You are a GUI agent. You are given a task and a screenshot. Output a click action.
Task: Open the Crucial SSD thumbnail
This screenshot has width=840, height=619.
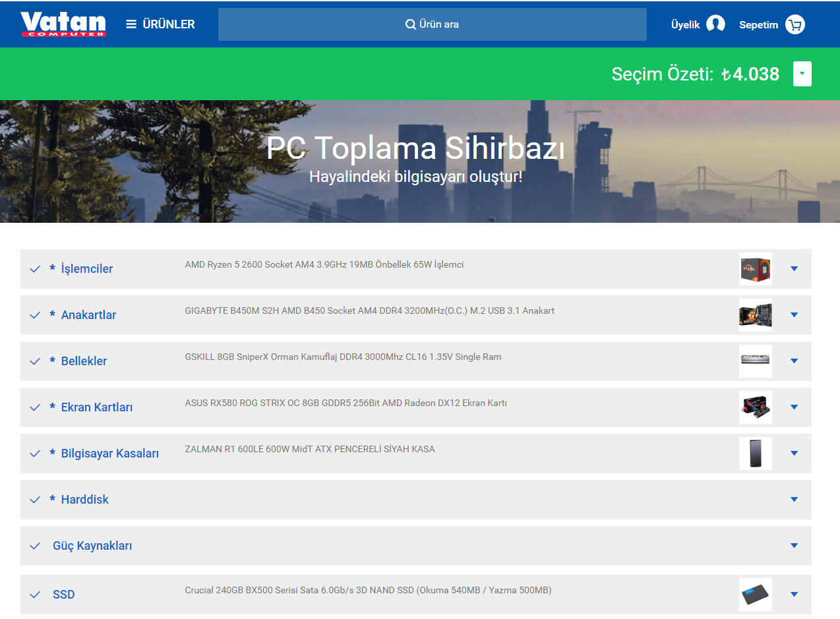(x=756, y=594)
